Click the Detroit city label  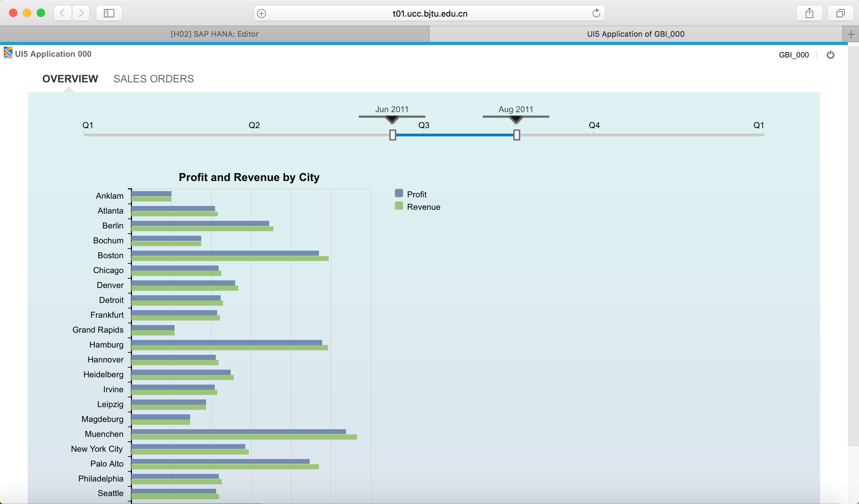[111, 300]
